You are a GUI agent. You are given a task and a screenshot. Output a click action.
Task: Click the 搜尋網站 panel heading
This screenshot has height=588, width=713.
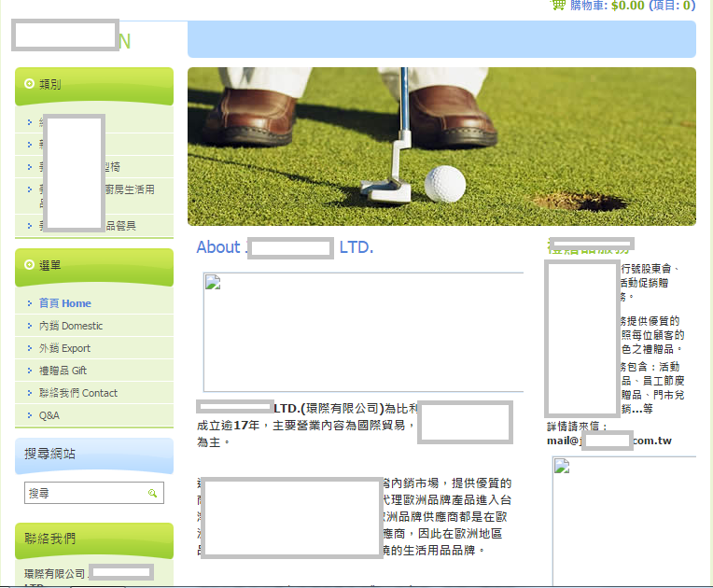(49, 454)
